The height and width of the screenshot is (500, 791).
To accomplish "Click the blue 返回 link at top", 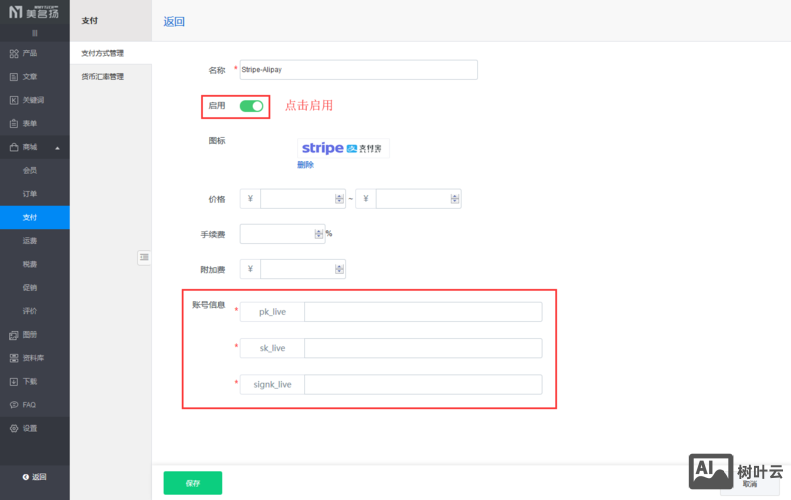I will [x=174, y=22].
